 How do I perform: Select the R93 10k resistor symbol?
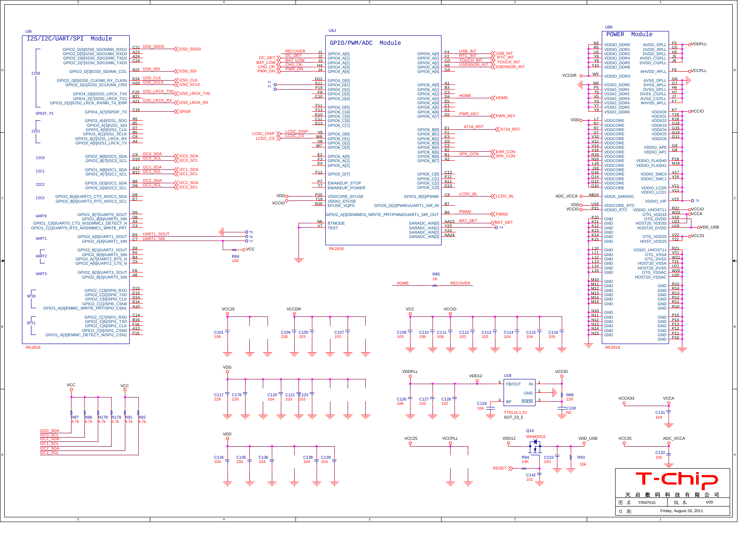pyautogui.click(x=571, y=458)
